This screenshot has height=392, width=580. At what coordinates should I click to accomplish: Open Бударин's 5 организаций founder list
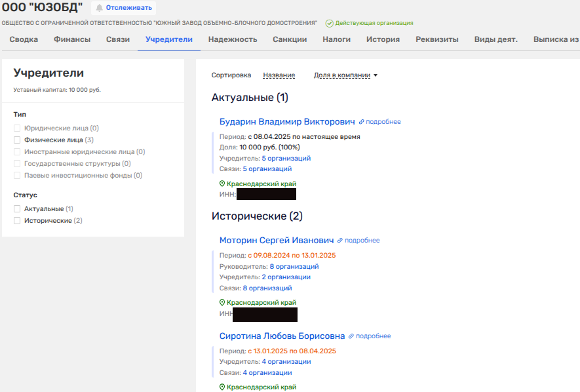tap(286, 158)
